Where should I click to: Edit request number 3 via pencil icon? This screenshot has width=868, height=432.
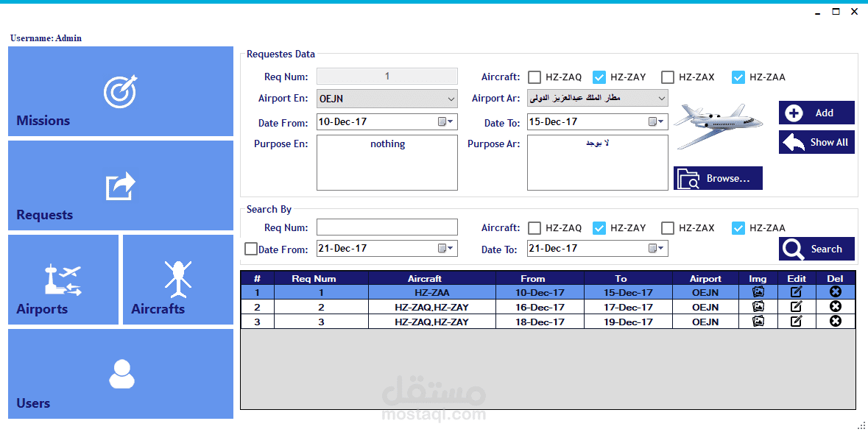(x=796, y=321)
